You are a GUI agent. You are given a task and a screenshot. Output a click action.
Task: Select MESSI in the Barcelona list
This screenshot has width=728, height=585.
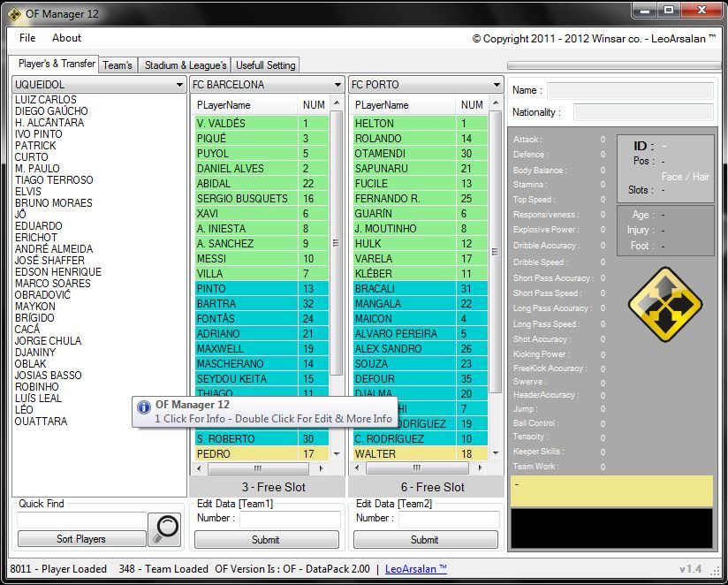point(246,259)
